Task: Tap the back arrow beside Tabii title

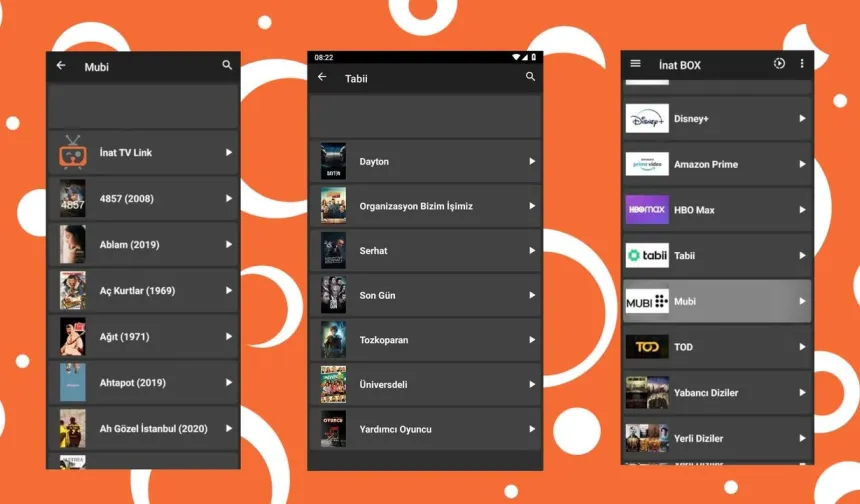Action: [322, 77]
